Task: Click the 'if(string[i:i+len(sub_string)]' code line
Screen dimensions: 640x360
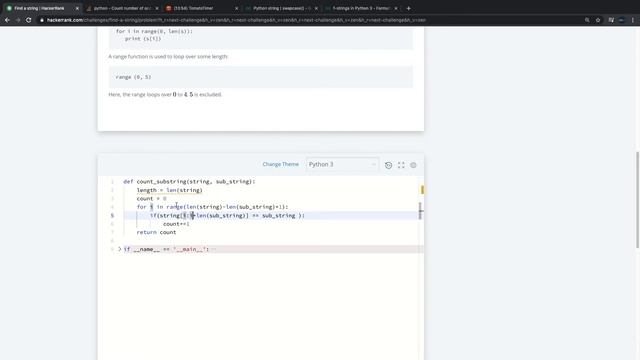Action: point(227,216)
